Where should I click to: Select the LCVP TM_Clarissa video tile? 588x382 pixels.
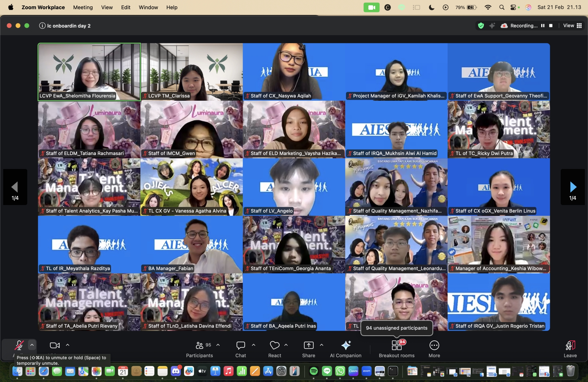pyautogui.click(x=192, y=72)
